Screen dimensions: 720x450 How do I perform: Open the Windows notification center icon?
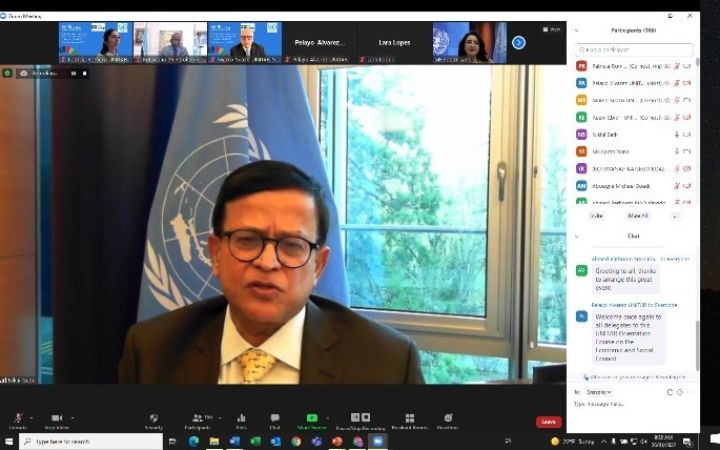tap(687, 442)
